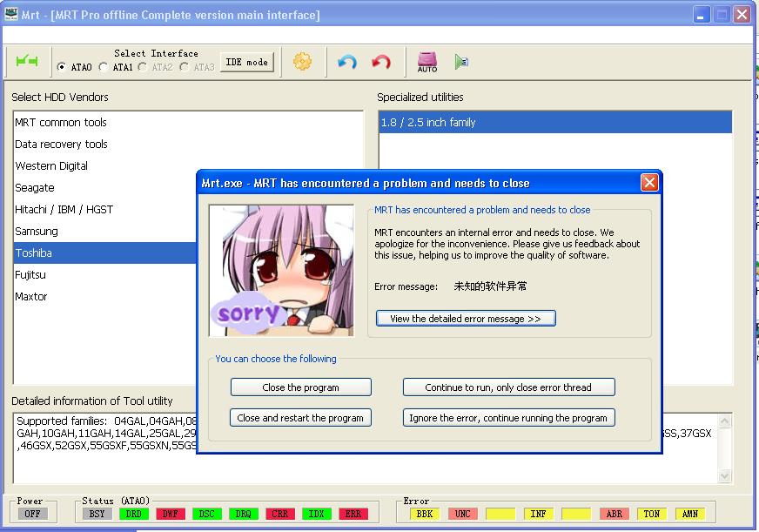Click the green connect interface icon
759x532 pixels.
click(27, 62)
